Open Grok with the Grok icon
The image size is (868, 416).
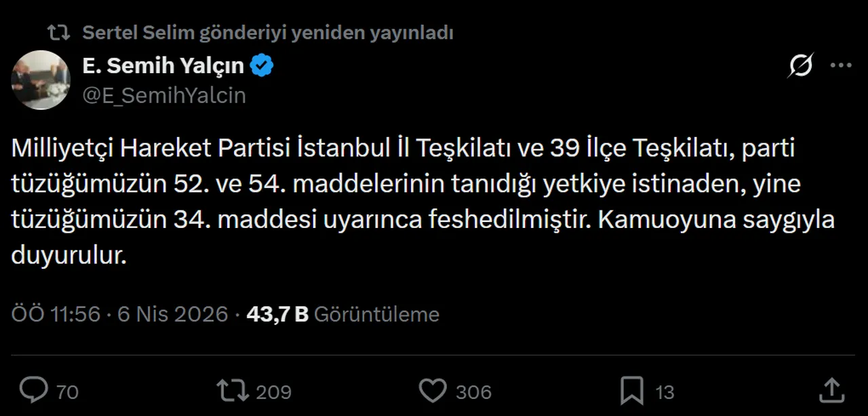800,65
